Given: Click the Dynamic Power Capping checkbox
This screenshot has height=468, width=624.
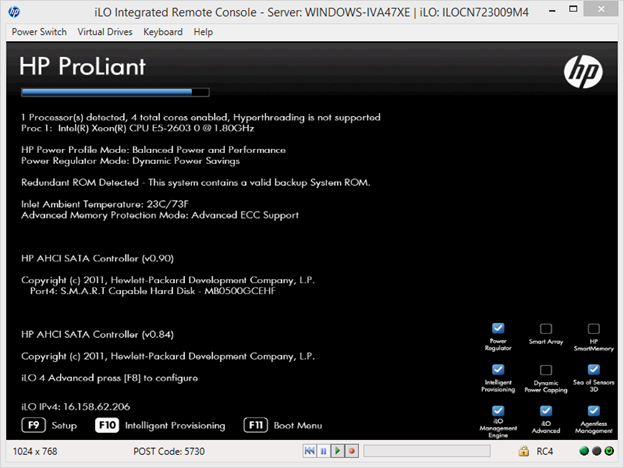Looking at the screenshot, I should (546, 370).
